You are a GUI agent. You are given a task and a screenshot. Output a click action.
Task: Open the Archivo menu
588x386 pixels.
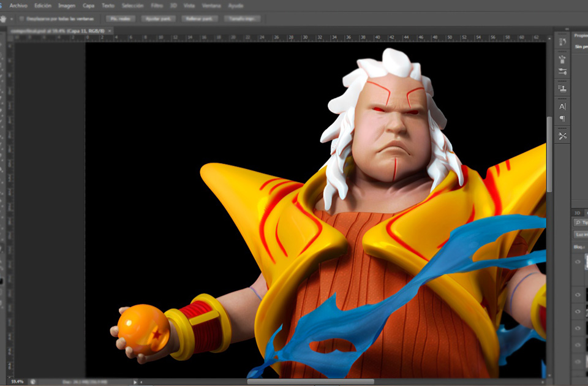pyautogui.click(x=18, y=6)
